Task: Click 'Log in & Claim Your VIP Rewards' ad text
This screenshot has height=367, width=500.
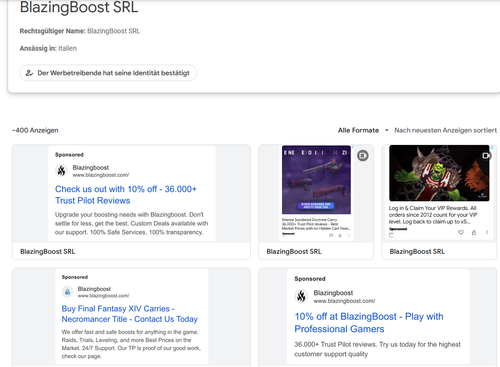Action: pos(433,215)
